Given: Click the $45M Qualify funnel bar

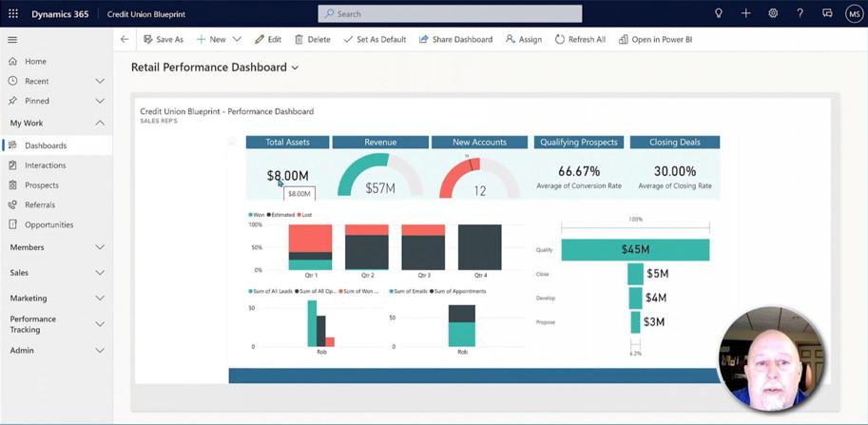Looking at the screenshot, I should 635,249.
